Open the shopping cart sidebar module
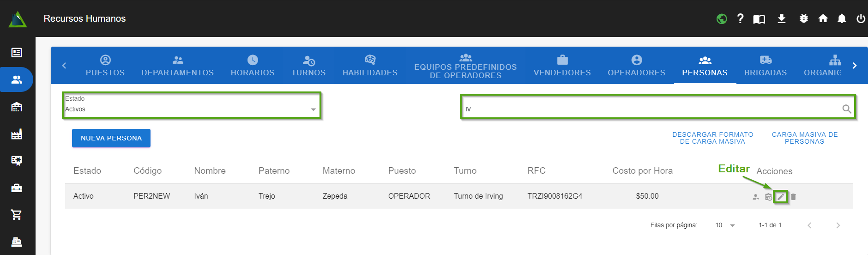Image resolution: width=868 pixels, height=255 pixels. pyautogui.click(x=17, y=215)
